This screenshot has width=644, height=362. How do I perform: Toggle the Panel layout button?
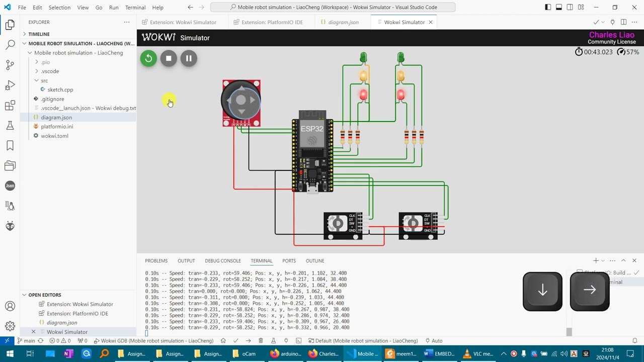[559, 8]
